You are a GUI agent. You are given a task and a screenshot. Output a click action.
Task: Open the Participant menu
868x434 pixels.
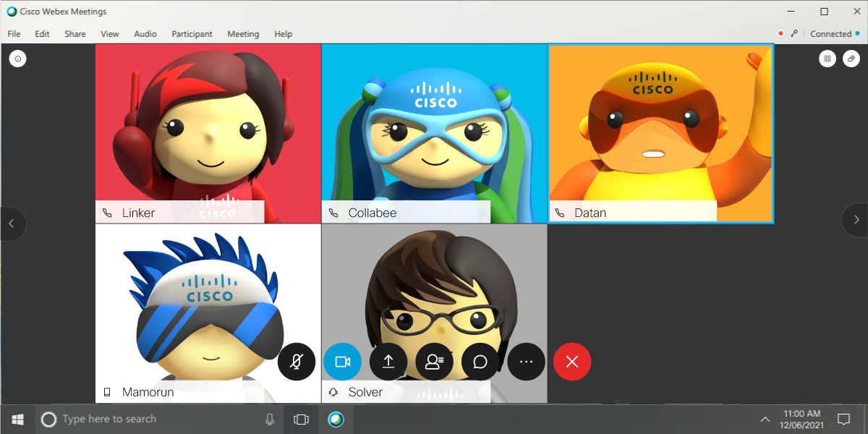point(192,34)
